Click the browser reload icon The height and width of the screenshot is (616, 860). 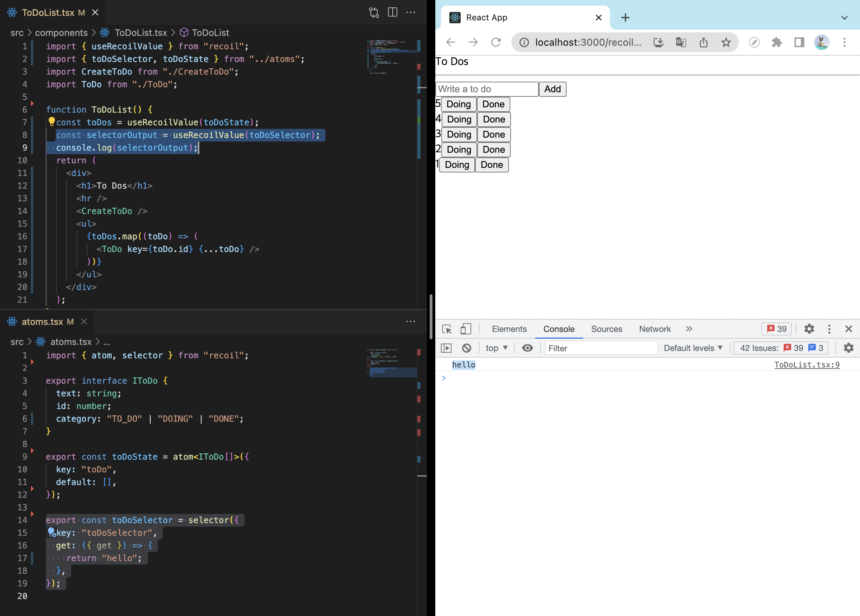point(496,42)
